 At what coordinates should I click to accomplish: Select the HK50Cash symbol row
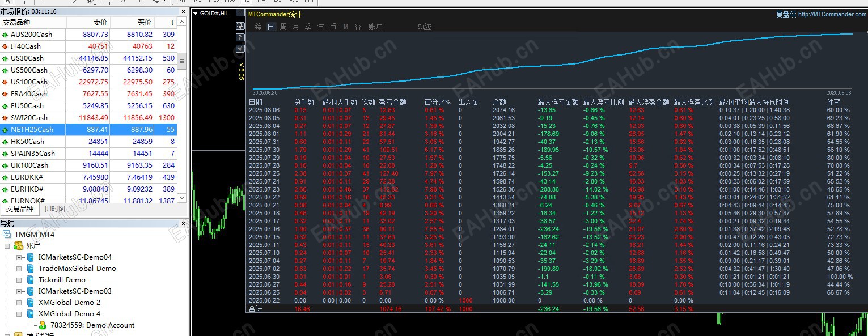[89, 142]
